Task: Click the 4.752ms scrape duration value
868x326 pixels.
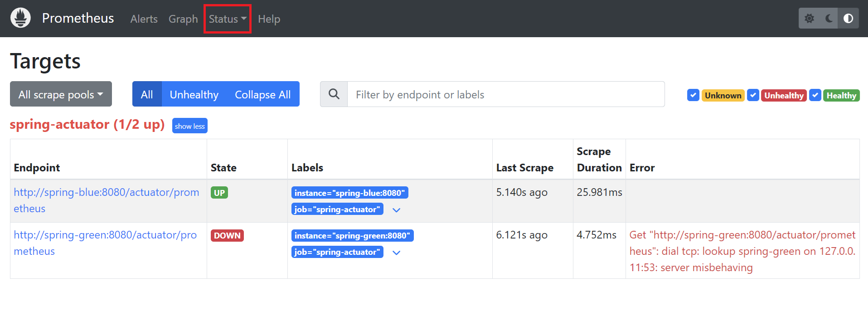Action: point(596,235)
